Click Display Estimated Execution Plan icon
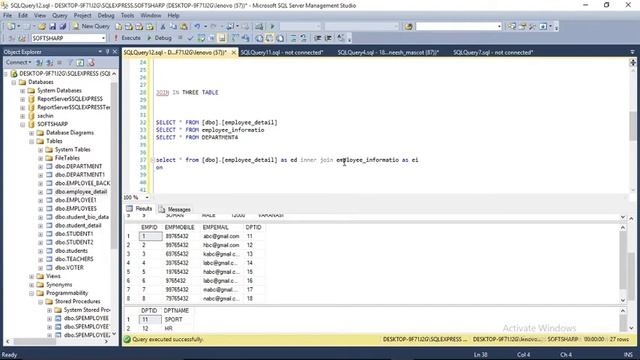This screenshot has height=360, width=640. pyautogui.click(x=201, y=38)
